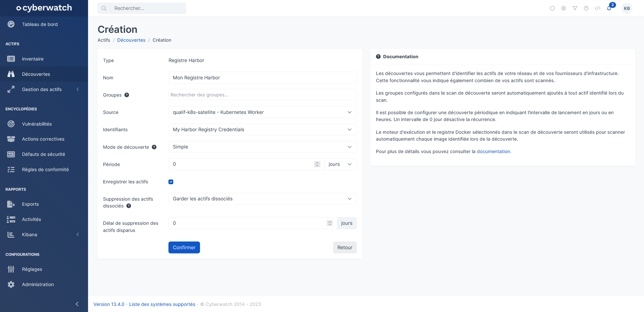
Task: Open Actions correctives menu item
Action: pyautogui.click(x=44, y=139)
